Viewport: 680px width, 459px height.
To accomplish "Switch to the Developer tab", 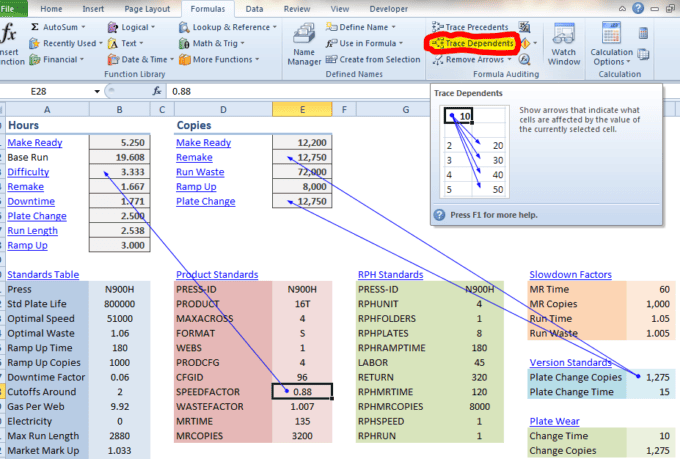I will [389, 9].
